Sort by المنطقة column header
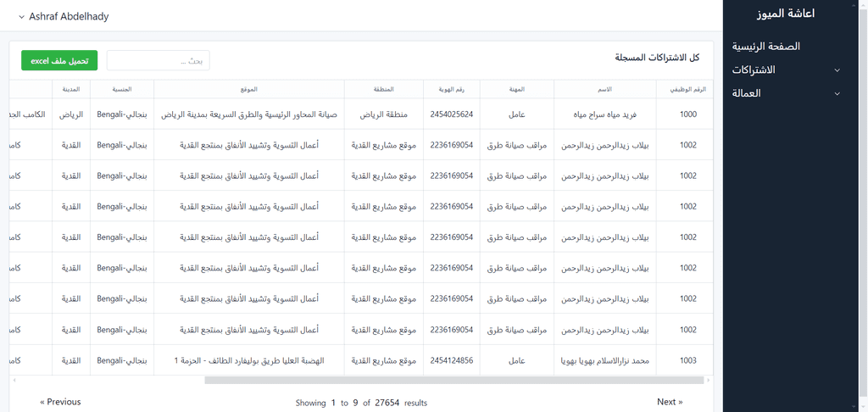Screen dimensions: 868x412 (384, 89)
